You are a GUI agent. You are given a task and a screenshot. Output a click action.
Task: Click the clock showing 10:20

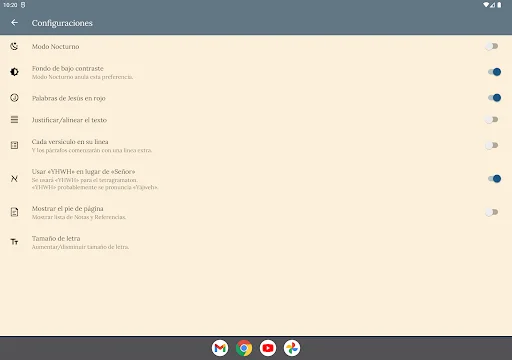[10, 5]
